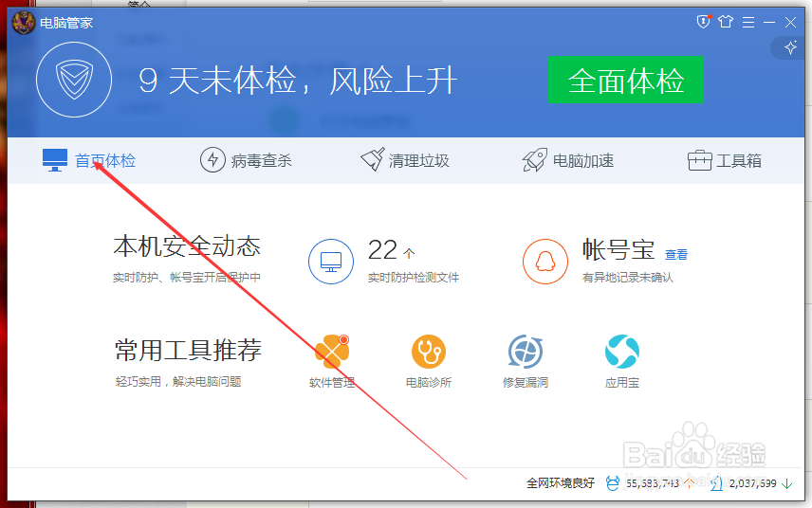The image size is (812, 508).
Task: Launch 软件管理 tool
Action: click(x=332, y=361)
